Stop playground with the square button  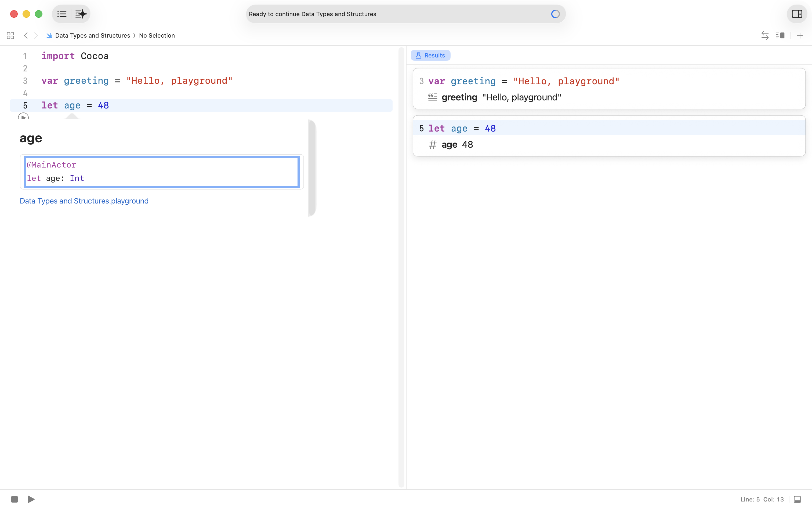[x=15, y=499]
